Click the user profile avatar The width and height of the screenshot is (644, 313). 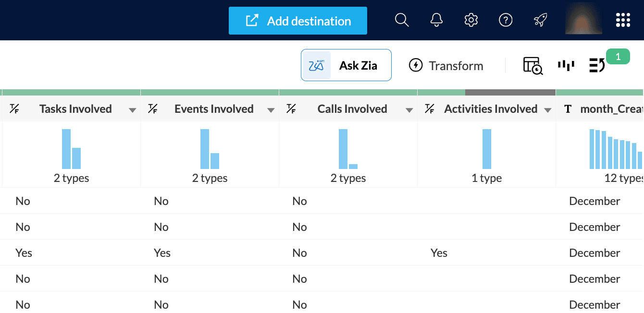[583, 19]
